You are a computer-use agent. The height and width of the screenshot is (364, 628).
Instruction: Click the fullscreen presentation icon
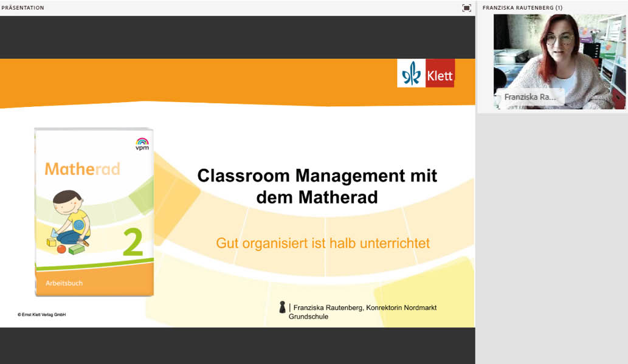466,8
